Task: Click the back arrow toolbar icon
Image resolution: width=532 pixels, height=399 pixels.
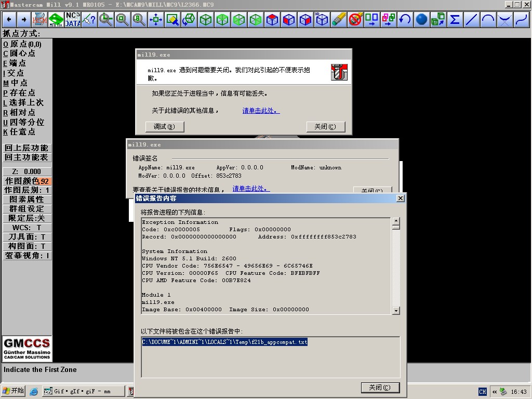Action: [9, 20]
